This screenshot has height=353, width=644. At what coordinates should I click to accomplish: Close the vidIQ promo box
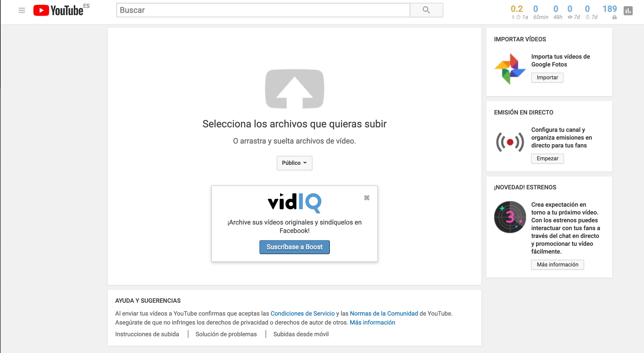(x=367, y=198)
